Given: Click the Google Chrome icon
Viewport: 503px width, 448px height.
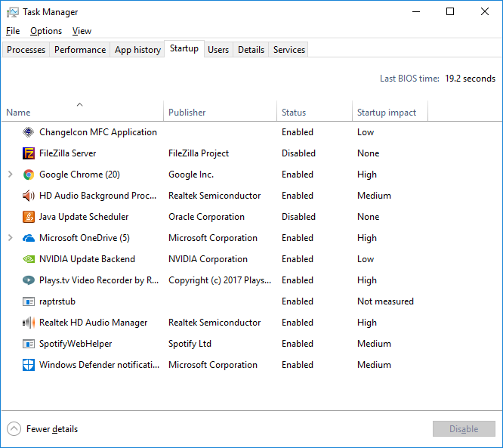Looking at the screenshot, I should [x=28, y=175].
